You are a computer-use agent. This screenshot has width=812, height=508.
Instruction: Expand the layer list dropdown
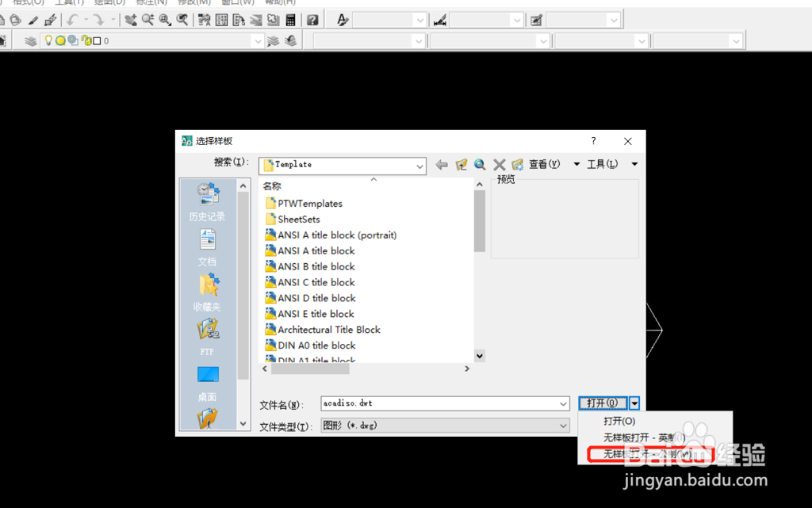pyautogui.click(x=258, y=41)
